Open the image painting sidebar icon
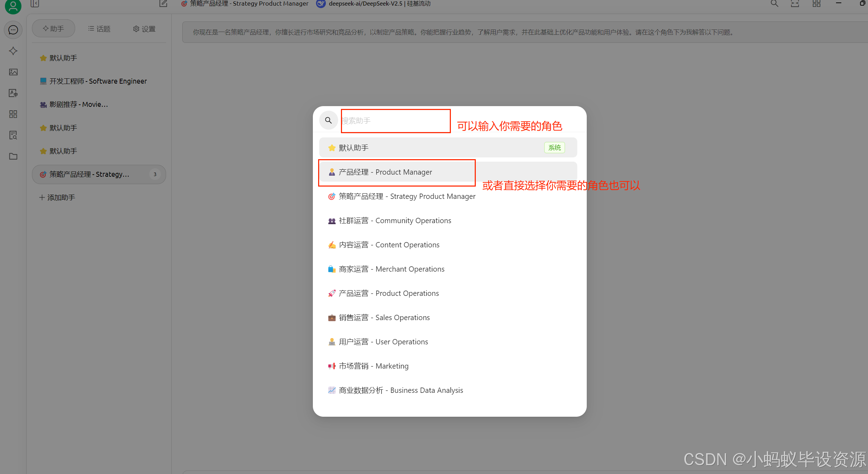Screen dimensions: 868x474 13,72
